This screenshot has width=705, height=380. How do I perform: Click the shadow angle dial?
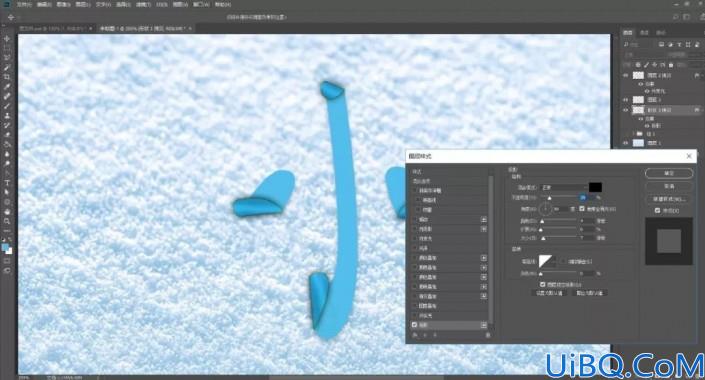click(x=545, y=209)
